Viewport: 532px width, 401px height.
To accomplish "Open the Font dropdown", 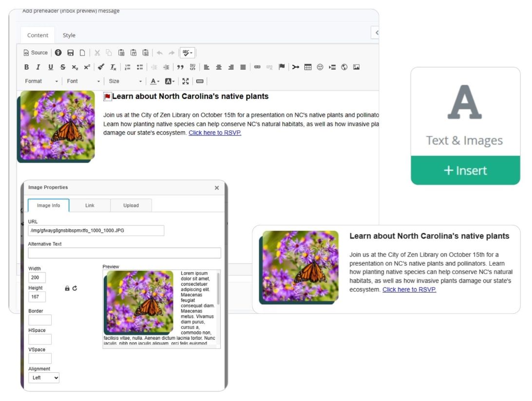I will 84,81.
